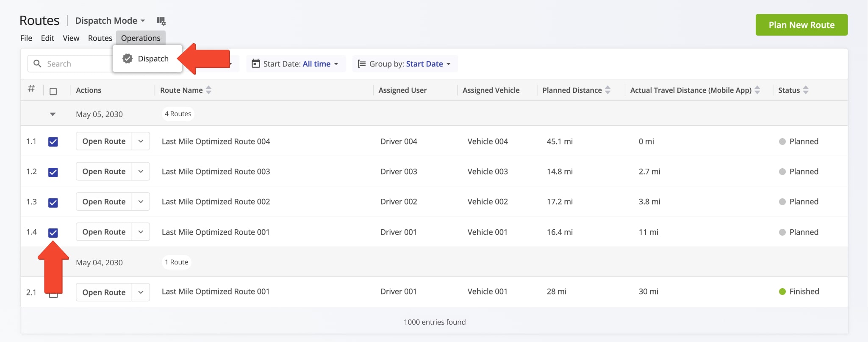
Task: Open Route for Last Mile Route 002
Action: coord(104,202)
